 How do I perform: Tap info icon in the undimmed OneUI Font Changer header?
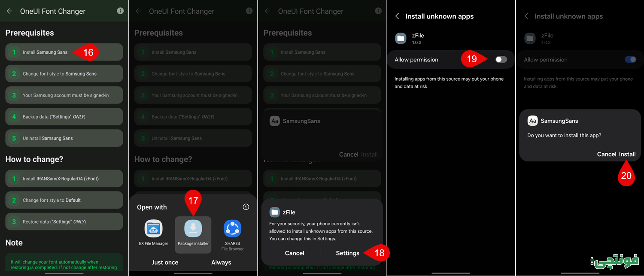click(120, 11)
